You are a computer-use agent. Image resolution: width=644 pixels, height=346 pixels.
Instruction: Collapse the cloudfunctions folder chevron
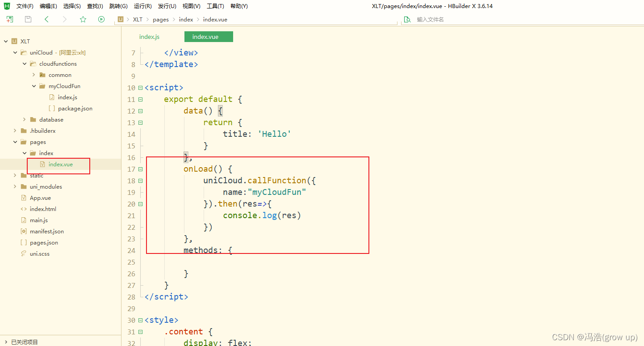click(25, 63)
